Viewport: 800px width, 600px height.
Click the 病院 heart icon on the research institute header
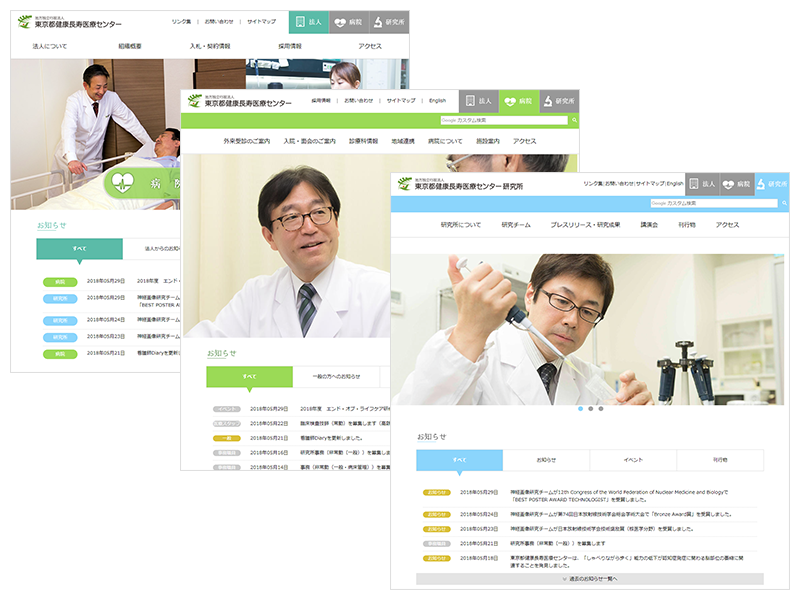pos(737,184)
